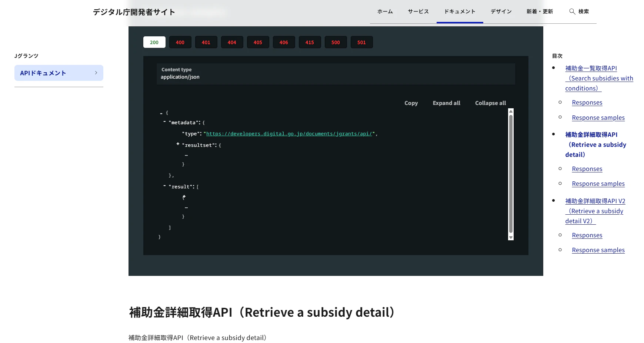Screen dimensions: 644x343
Task: Open Responses under 補助金一覧取得API in contents
Action: 587,102
